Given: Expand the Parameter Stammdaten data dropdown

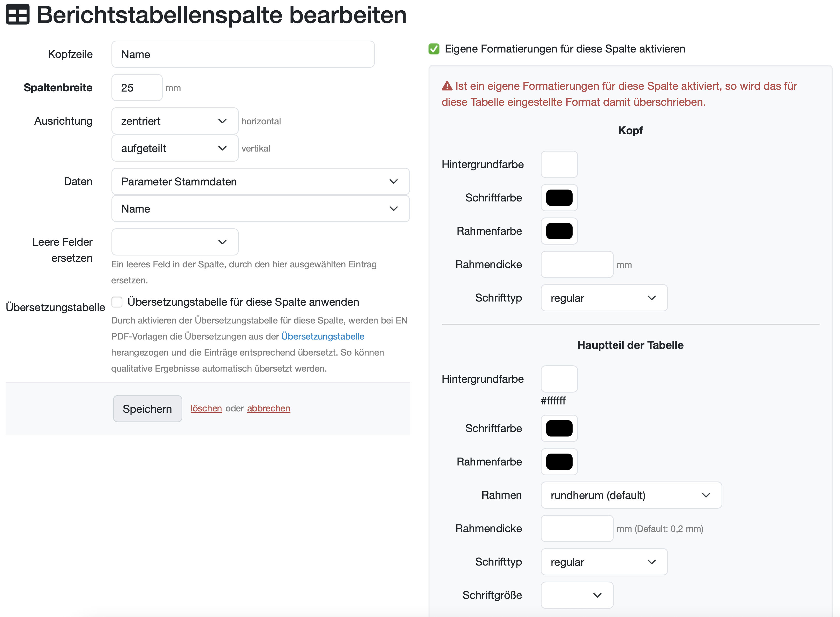Looking at the screenshot, I should 260,182.
